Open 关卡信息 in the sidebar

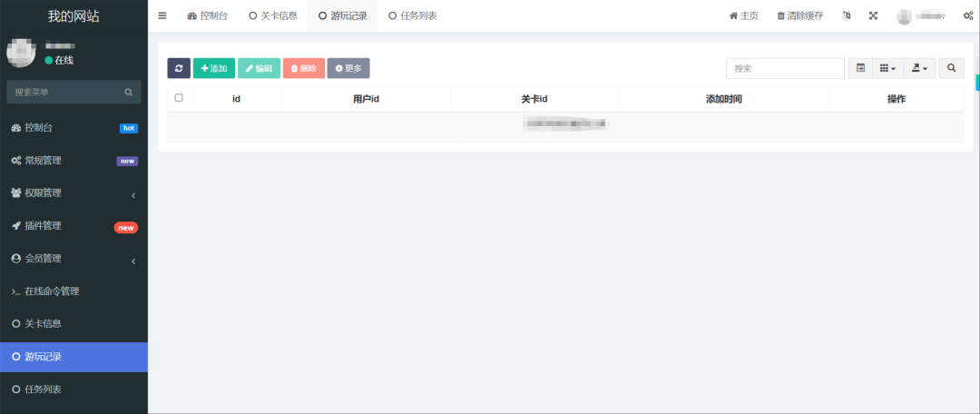73,323
